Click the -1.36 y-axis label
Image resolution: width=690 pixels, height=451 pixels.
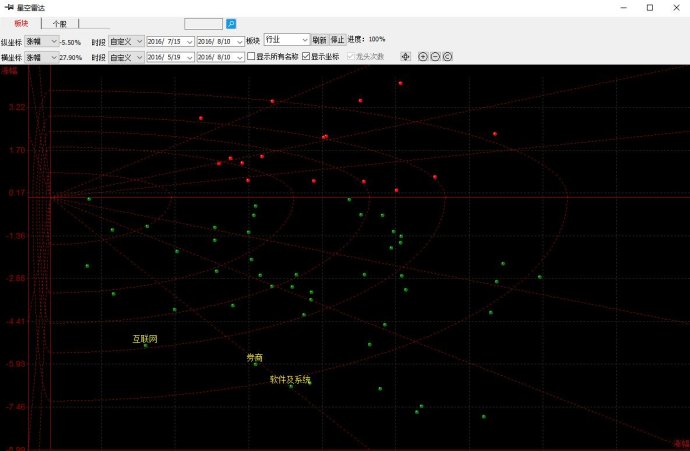pos(15,236)
